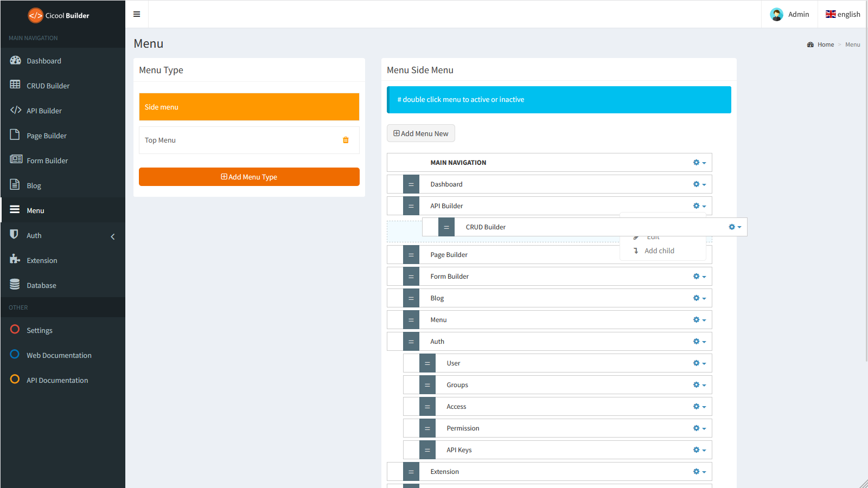
Task: Click the CRUD Builder table icon in sidebar
Action: 15,85
